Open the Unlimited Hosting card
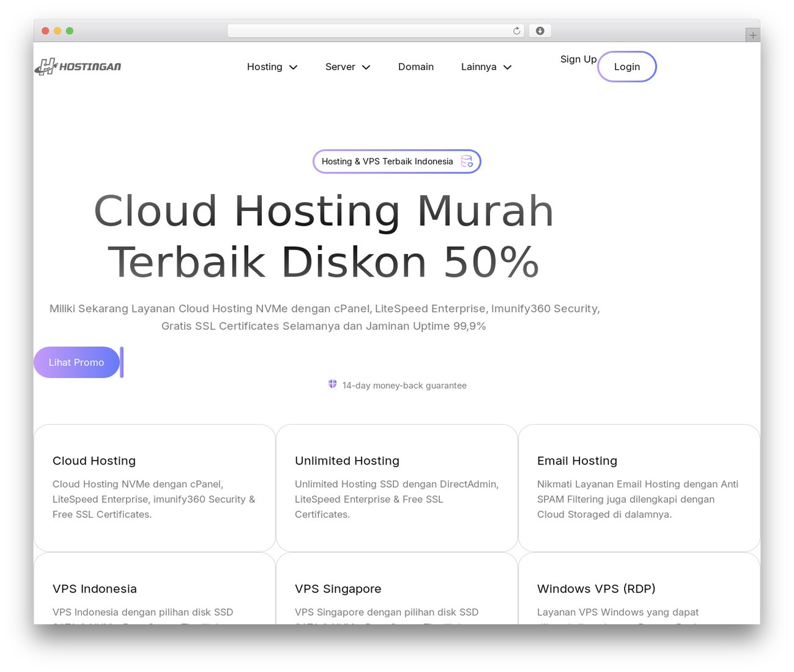794x672 pixels. coord(397,488)
